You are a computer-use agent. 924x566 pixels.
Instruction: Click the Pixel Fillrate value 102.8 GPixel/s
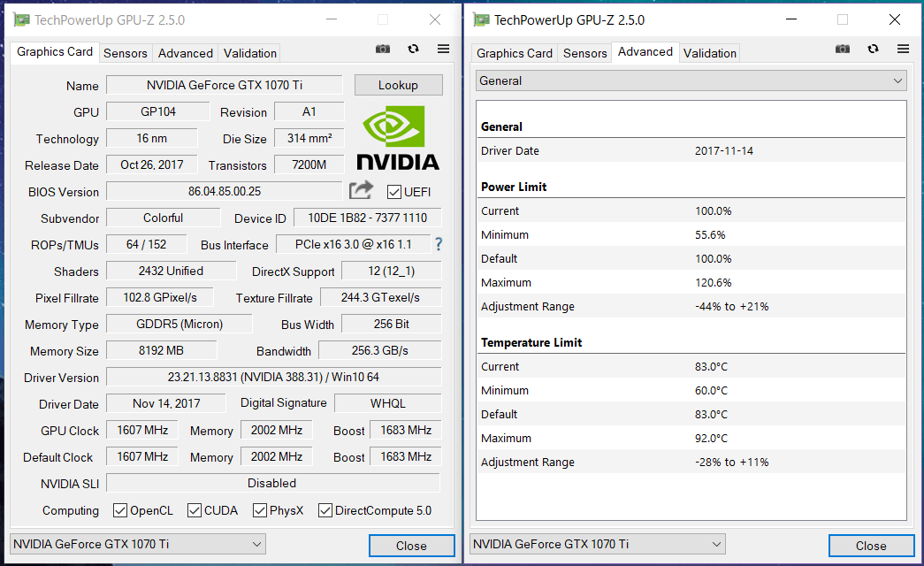160,297
